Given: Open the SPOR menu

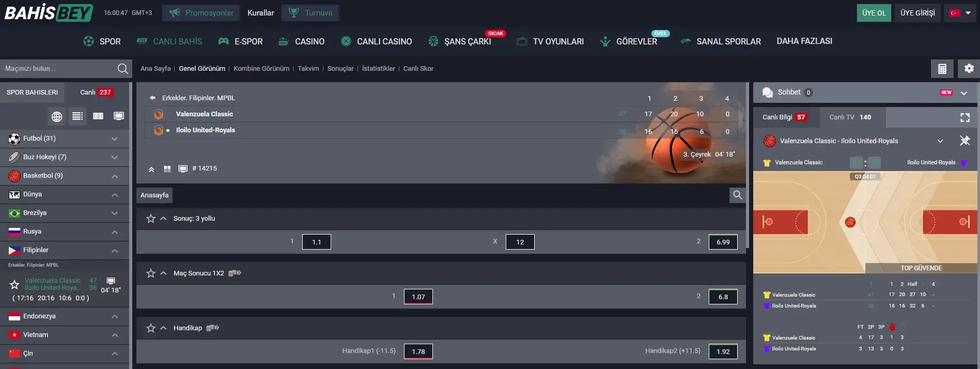Looking at the screenshot, I should pos(102,41).
